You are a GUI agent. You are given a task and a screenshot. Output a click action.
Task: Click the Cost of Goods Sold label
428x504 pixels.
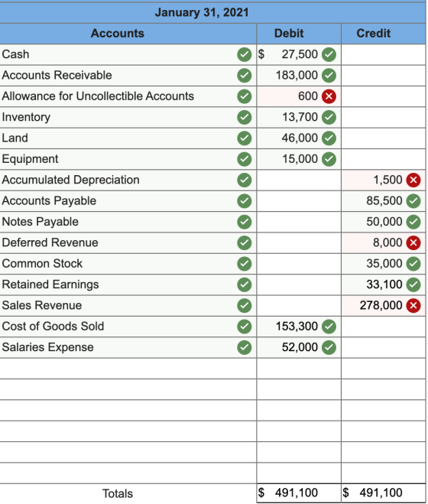[x=53, y=326]
